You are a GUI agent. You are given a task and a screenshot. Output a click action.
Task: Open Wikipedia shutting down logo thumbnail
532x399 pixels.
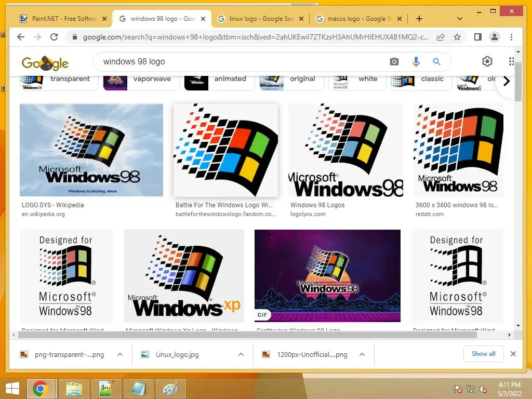click(x=91, y=150)
